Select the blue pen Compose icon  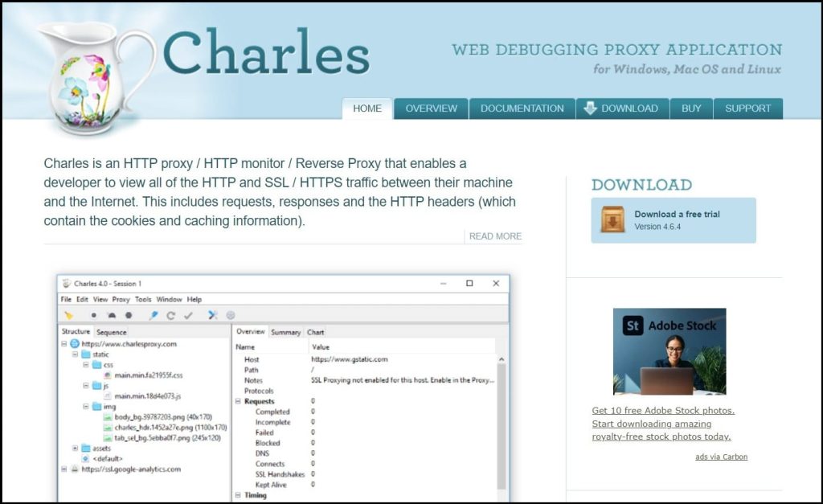(x=154, y=316)
